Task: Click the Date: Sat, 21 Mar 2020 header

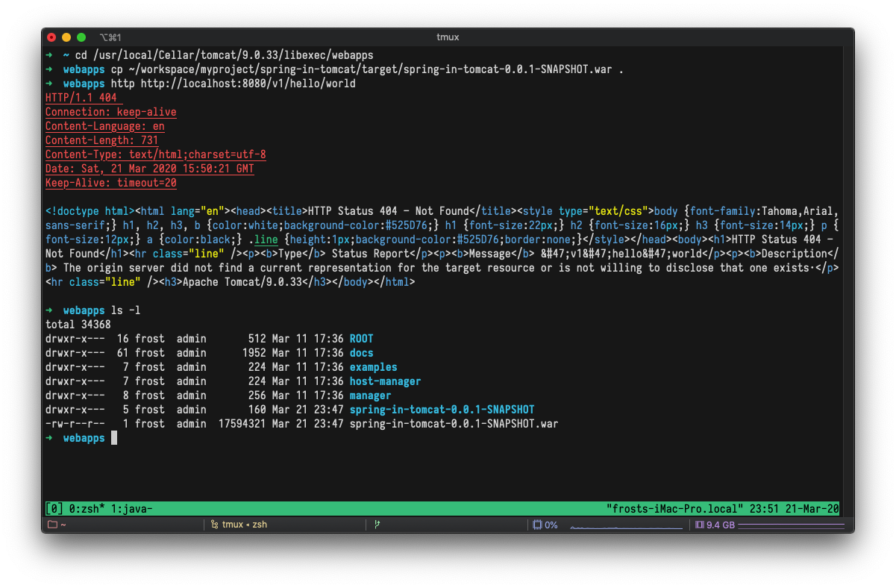Action: (x=150, y=169)
